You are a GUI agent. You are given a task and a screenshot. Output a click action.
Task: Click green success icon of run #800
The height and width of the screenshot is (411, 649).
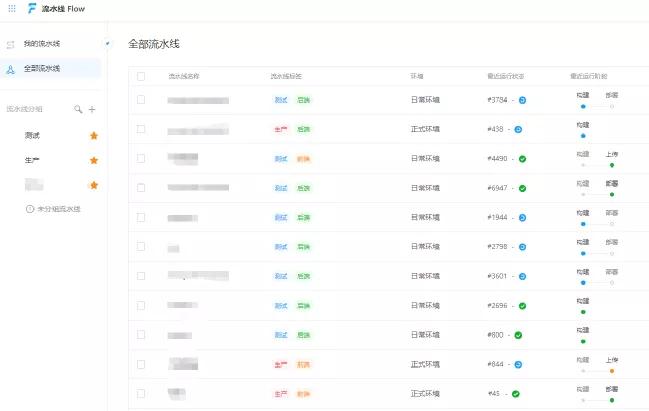518,335
